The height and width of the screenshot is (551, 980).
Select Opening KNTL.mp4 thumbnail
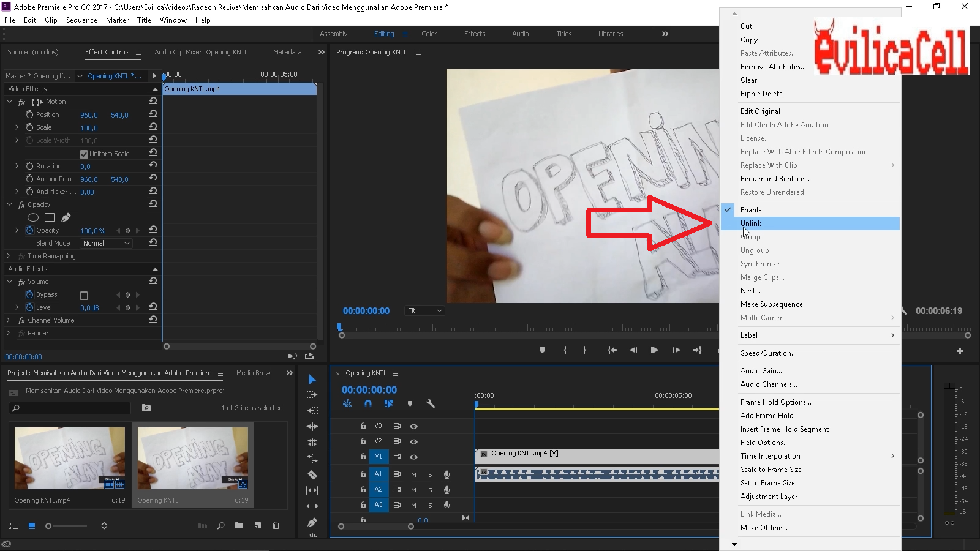pyautogui.click(x=70, y=458)
